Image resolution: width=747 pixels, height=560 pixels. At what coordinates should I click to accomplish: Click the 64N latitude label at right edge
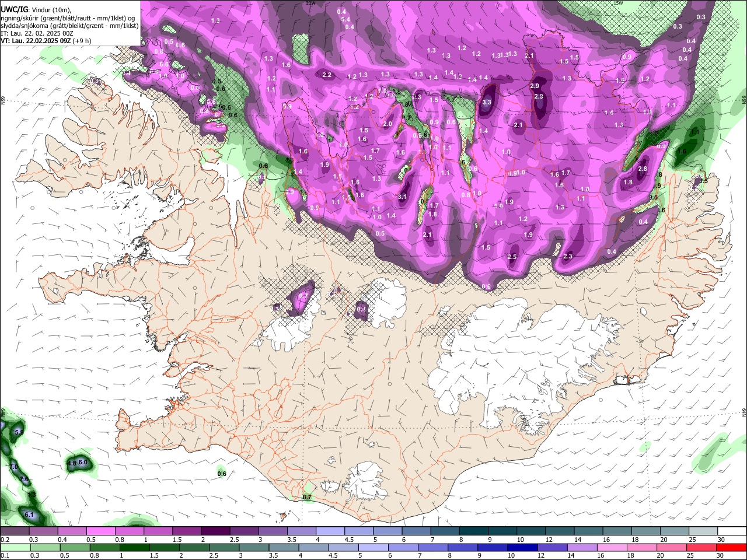(x=744, y=412)
